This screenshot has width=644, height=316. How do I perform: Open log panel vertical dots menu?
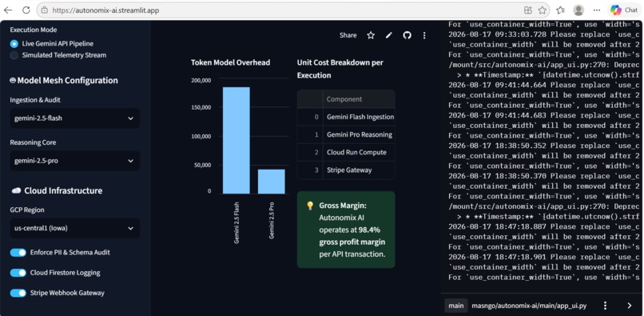pos(605,306)
